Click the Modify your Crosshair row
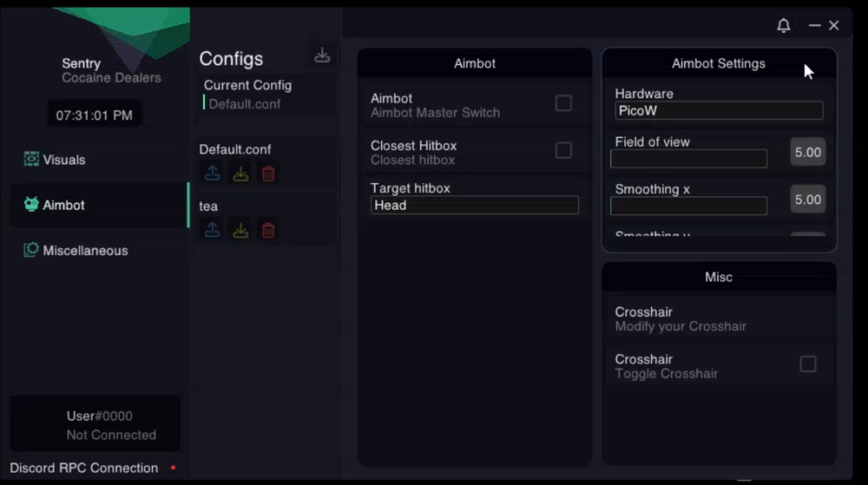The width and height of the screenshot is (868, 485). click(x=719, y=319)
